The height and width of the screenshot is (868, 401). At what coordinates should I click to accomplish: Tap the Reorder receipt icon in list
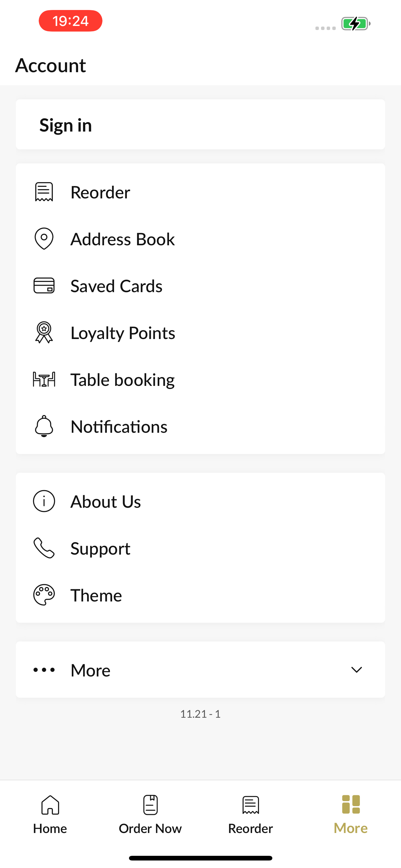tap(44, 192)
